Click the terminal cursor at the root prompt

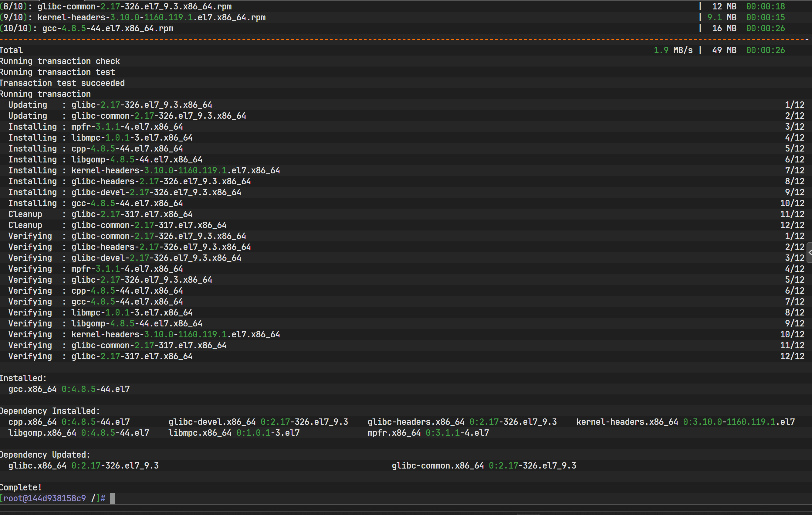tap(112, 498)
